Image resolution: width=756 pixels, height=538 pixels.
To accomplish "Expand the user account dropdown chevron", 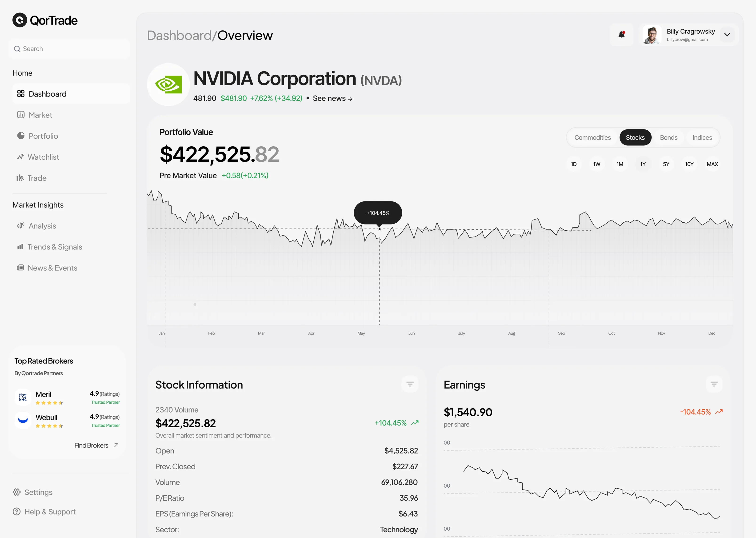I will coord(727,35).
